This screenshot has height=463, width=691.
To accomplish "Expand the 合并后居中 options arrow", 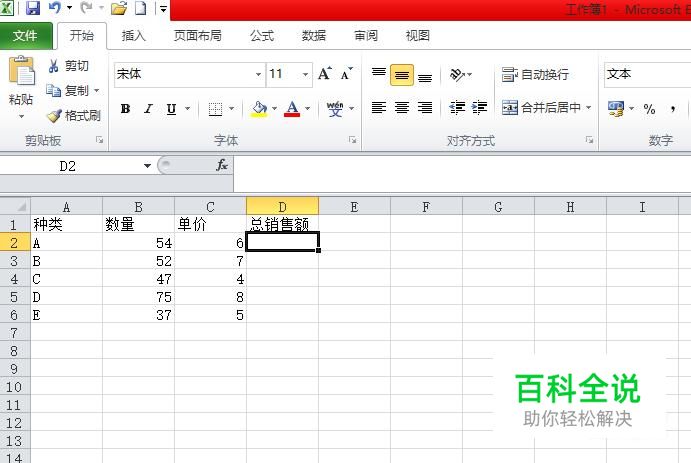I will point(589,107).
